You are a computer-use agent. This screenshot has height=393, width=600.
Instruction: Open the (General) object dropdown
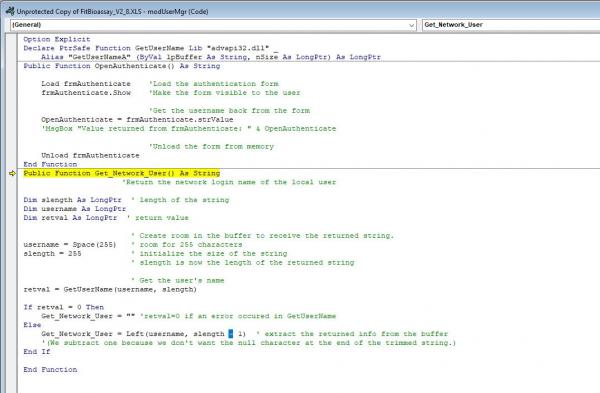click(x=213, y=25)
